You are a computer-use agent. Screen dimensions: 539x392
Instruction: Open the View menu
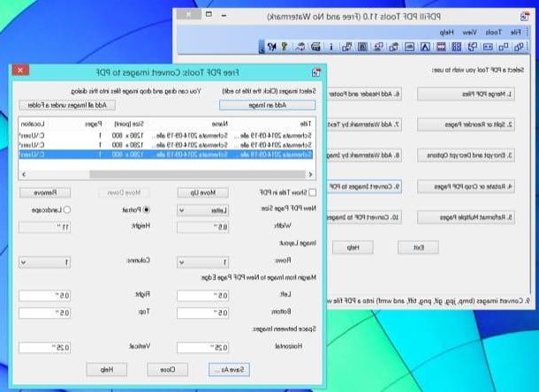(x=469, y=33)
